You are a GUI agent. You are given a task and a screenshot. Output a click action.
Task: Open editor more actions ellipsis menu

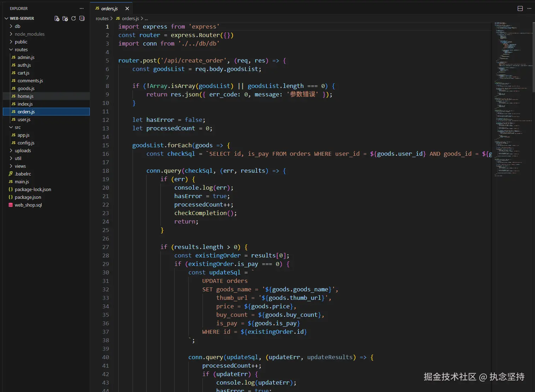(x=529, y=8)
